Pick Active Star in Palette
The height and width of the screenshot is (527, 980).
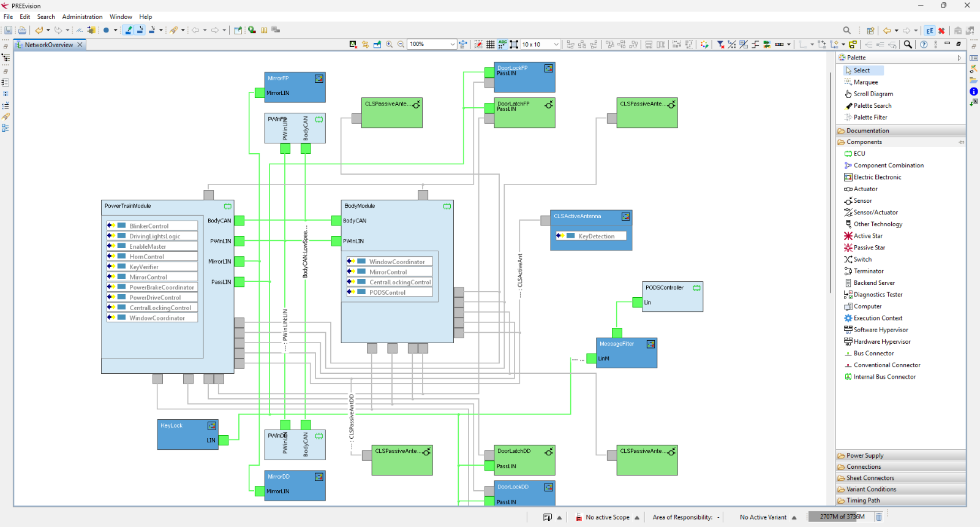pos(863,236)
